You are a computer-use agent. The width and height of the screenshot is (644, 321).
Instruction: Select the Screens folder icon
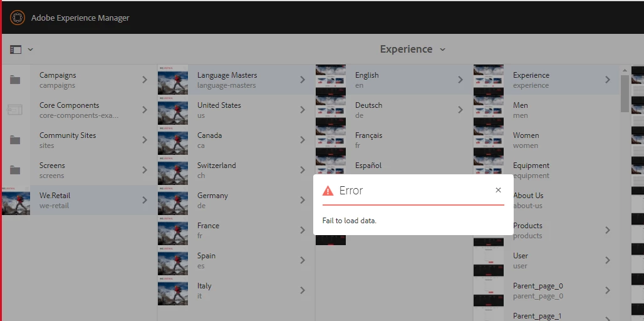tap(15, 170)
